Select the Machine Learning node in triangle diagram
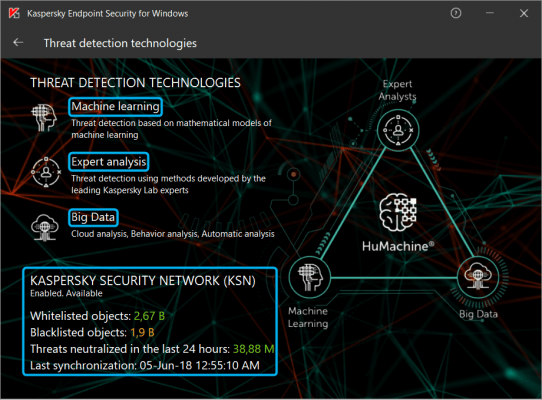The width and height of the screenshot is (542, 400). pos(310,277)
